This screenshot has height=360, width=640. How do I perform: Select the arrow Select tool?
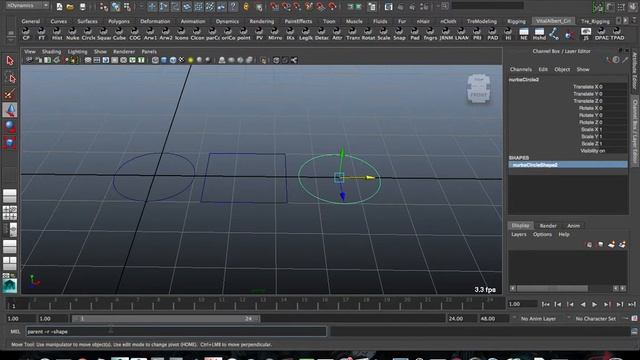(x=10, y=61)
